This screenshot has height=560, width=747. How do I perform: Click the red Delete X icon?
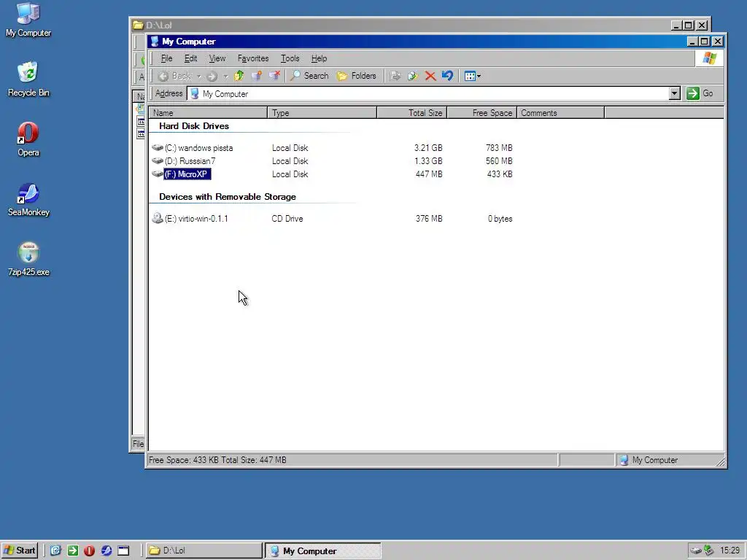(x=430, y=76)
